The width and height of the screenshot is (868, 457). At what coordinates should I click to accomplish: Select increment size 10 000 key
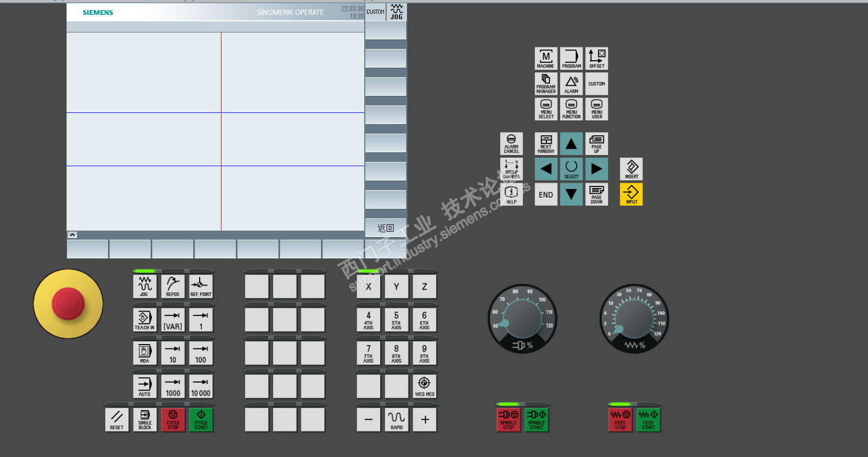(x=201, y=387)
